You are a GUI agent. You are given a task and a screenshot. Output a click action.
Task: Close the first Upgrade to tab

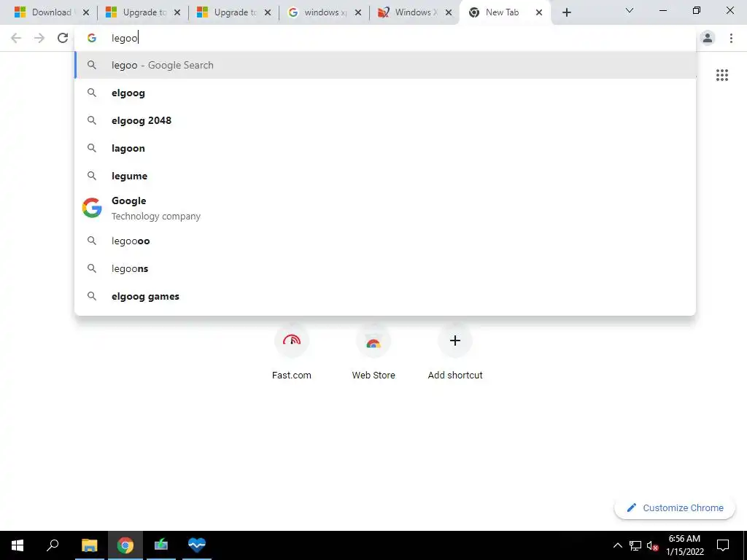177,12
